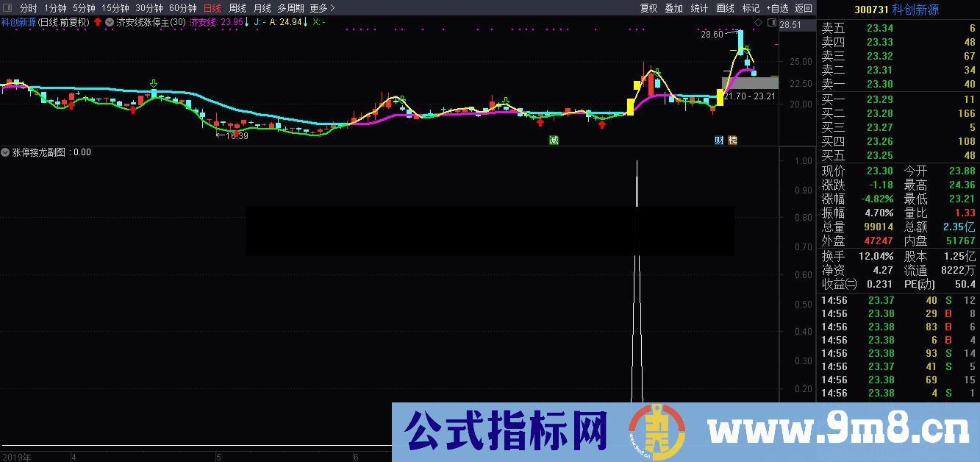Viewport: 980px width, 462px height.
Task: Open the 多周期 multi-period dropdown
Action: [290, 8]
